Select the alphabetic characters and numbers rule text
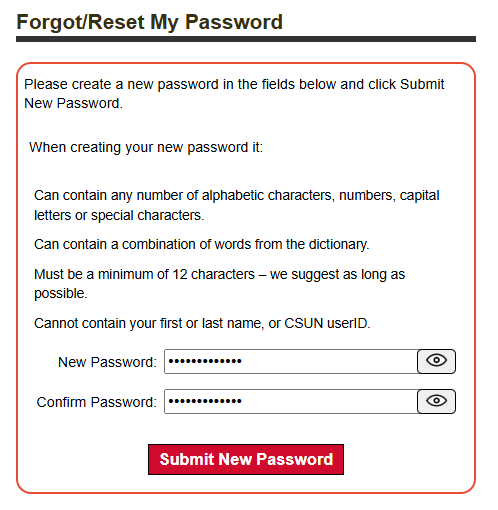The width and height of the screenshot is (498, 510). pos(237,205)
